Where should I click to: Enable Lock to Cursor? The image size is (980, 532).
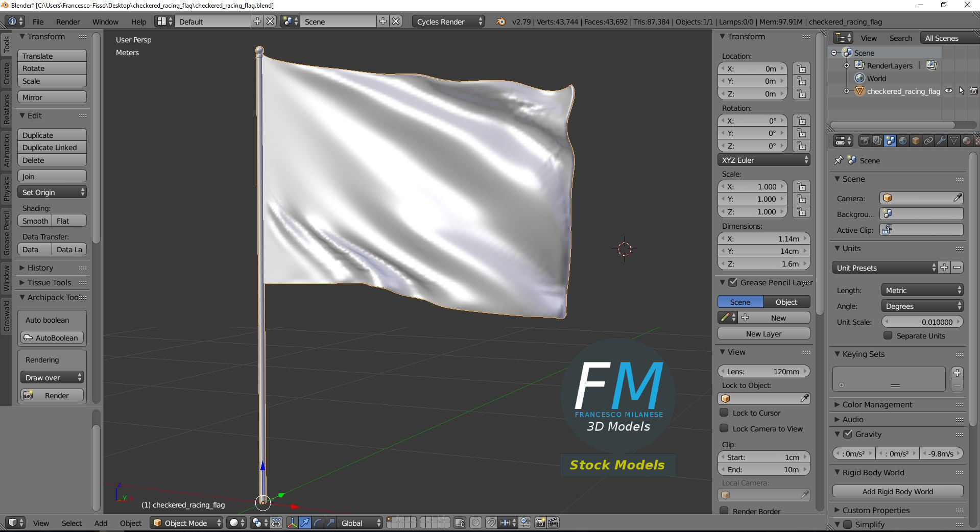(x=724, y=413)
